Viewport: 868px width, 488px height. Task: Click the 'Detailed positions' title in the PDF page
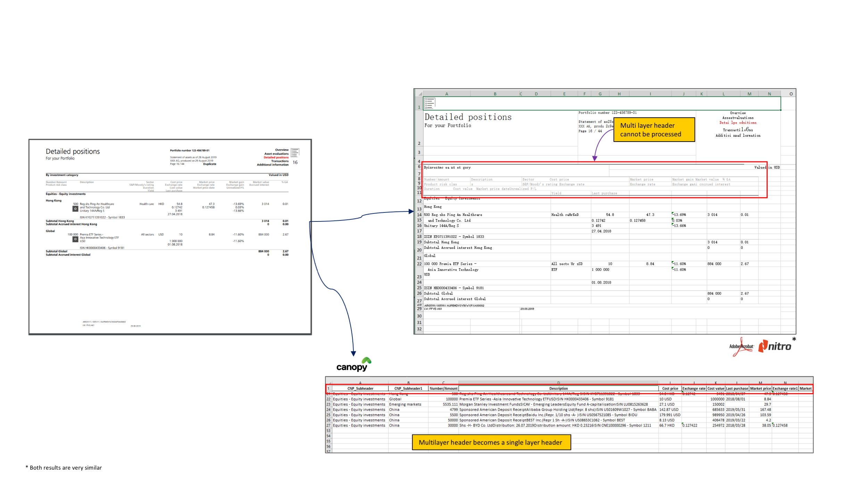[x=73, y=151]
